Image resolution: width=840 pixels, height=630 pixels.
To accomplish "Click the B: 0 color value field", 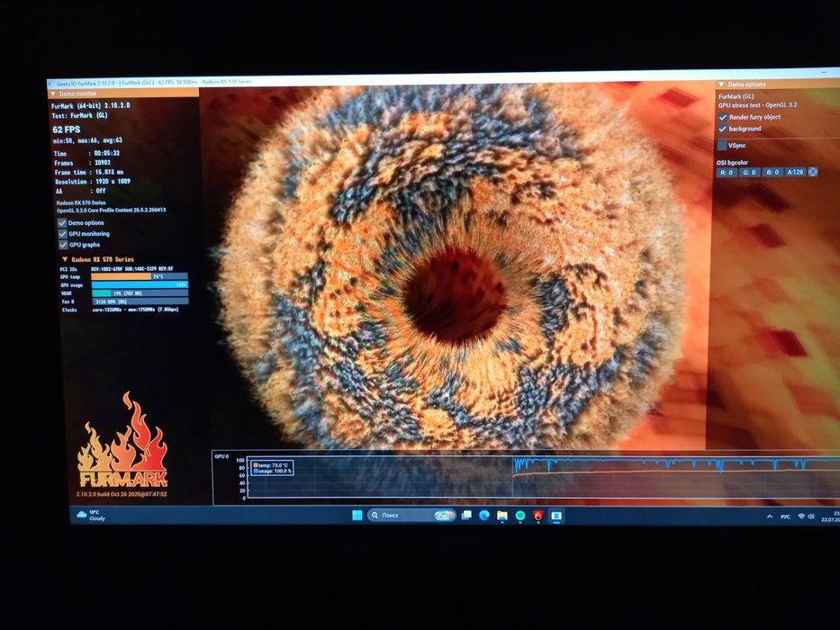I will tap(772, 173).
